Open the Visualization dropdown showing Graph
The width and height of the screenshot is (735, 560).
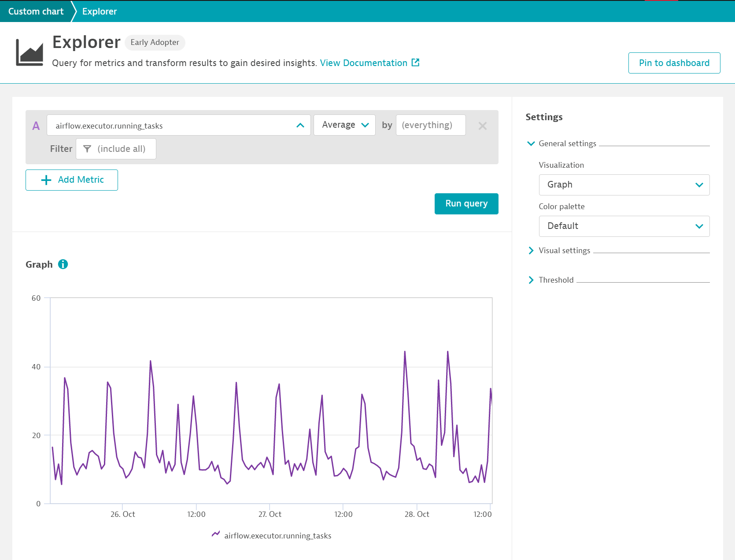[624, 184]
